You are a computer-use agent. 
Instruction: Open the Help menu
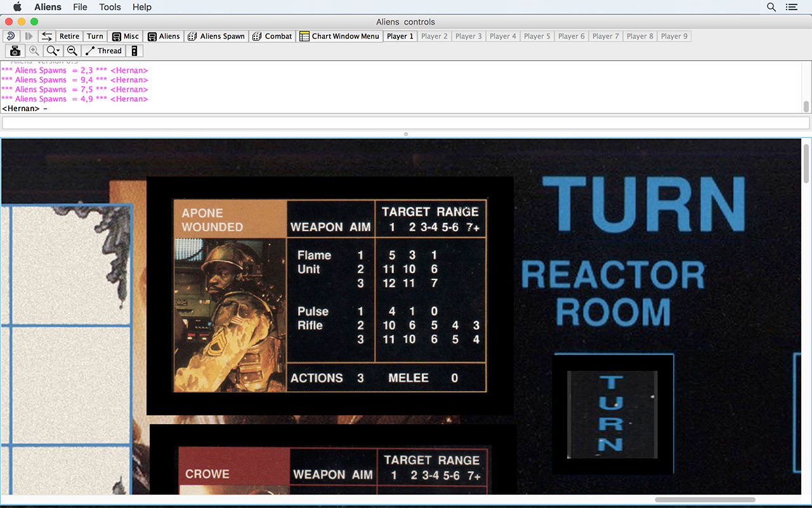pos(142,7)
